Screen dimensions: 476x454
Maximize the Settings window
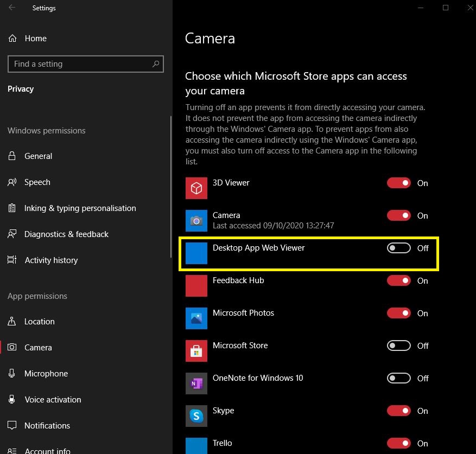point(446,8)
